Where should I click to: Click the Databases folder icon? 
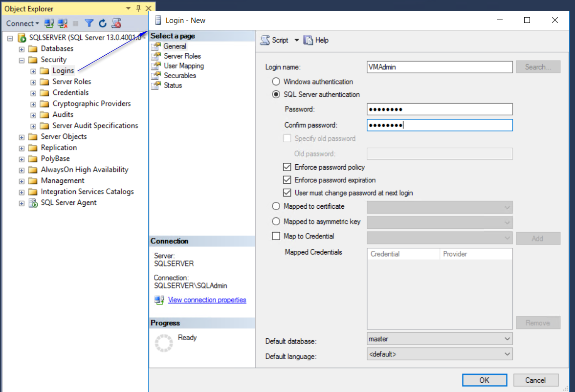point(33,49)
